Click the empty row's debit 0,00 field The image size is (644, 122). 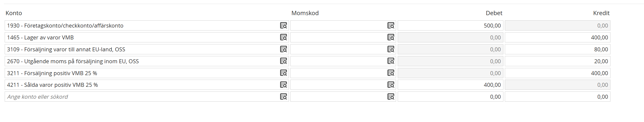coord(450,97)
